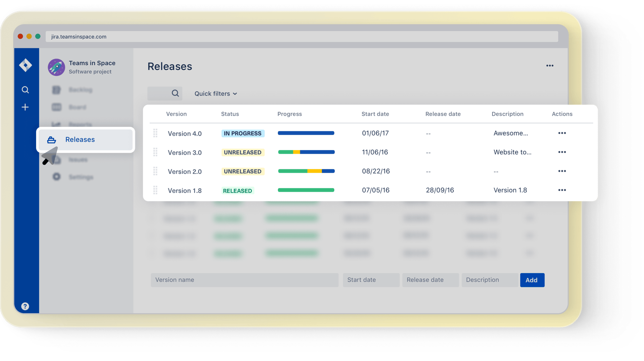
Task: Open Issues in the project sidebar
Action: (78, 160)
